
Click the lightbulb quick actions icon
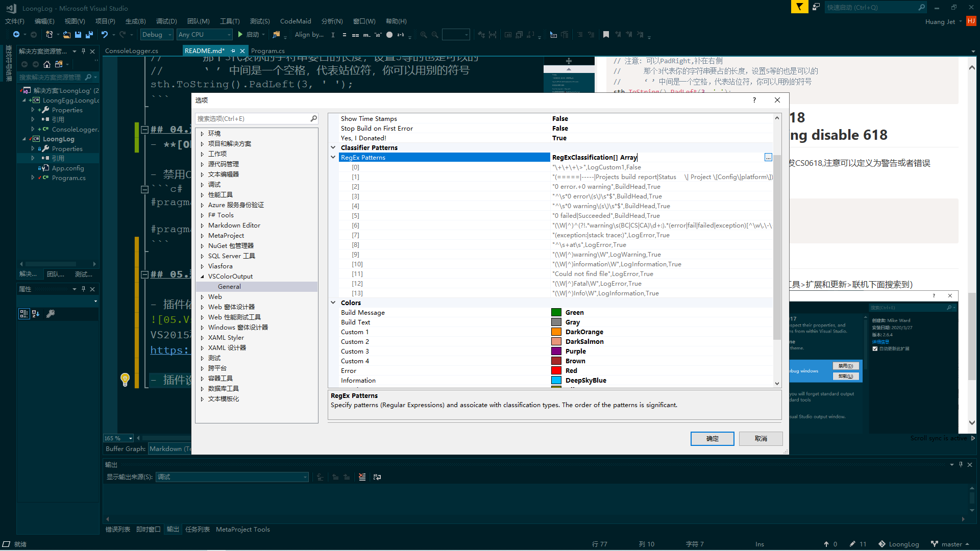pyautogui.click(x=125, y=379)
